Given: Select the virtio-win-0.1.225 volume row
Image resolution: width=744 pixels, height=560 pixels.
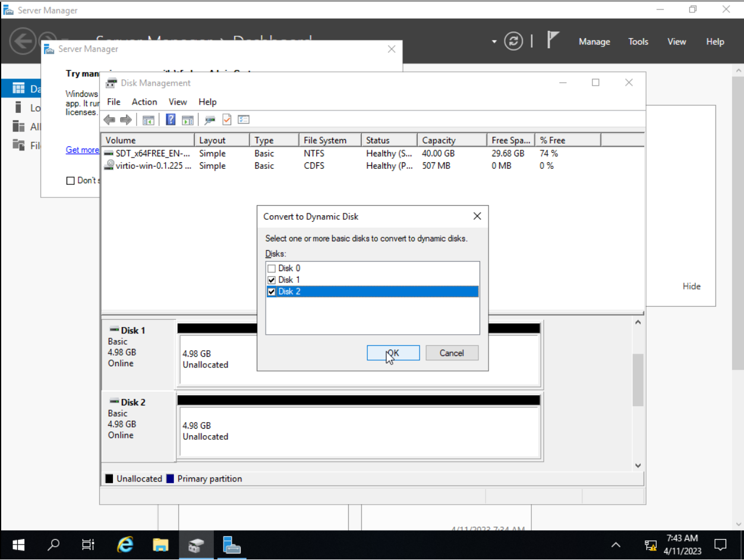Looking at the screenshot, I should (x=373, y=166).
